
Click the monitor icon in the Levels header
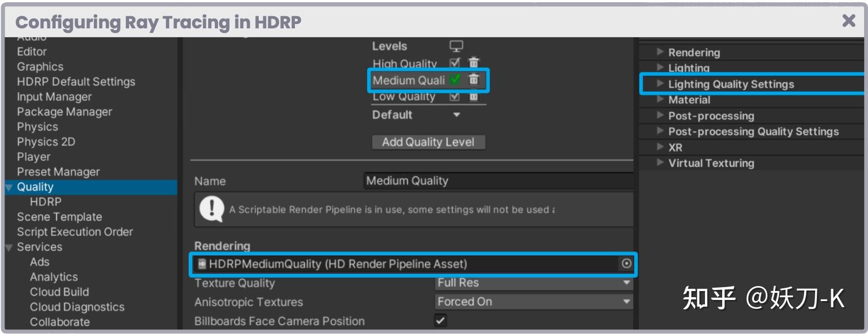click(456, 47)
